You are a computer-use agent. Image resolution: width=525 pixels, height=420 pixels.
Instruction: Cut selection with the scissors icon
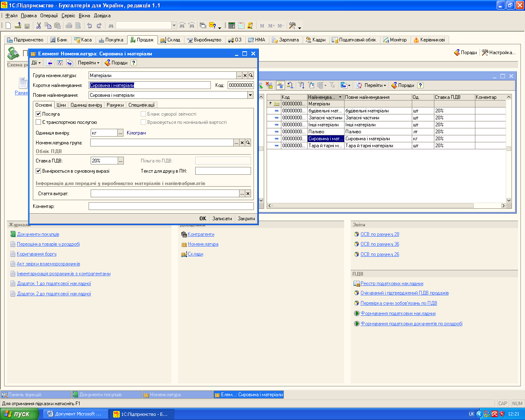(39, 25)
